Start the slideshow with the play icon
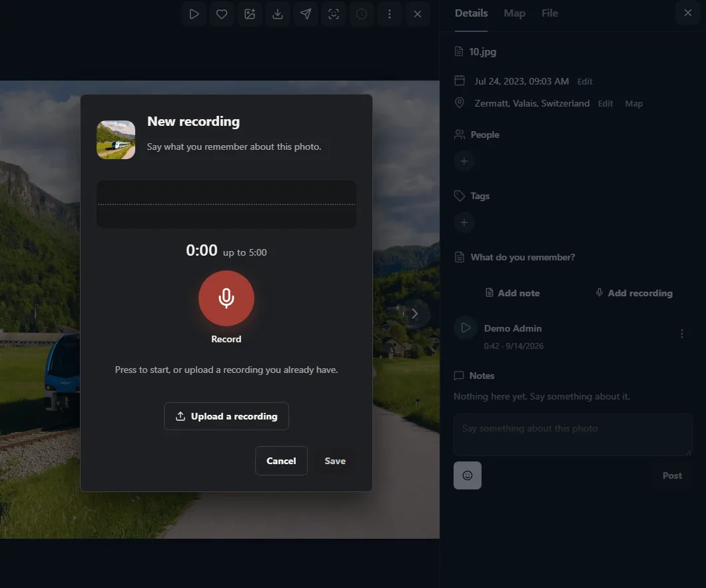 [194, 14]
